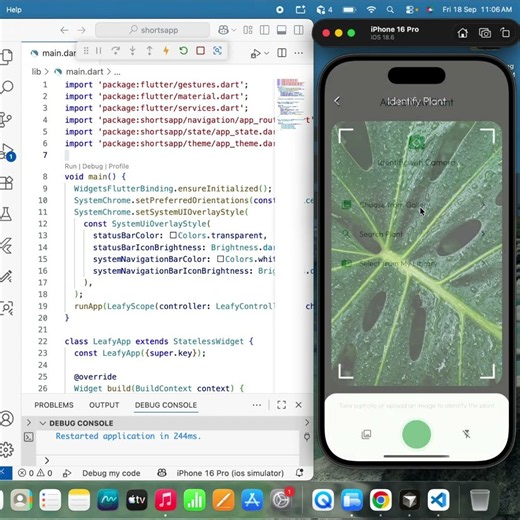This screenshot has height=520, width=520.
Task: Split the editor to the right
Action: point(282,53)
